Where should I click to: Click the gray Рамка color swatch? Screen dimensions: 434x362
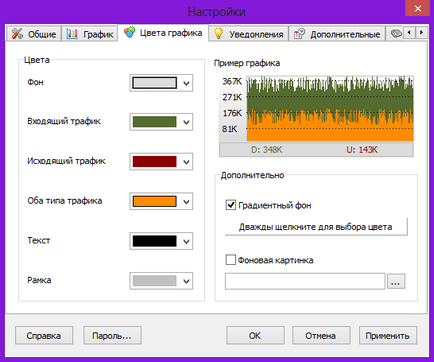154,281
